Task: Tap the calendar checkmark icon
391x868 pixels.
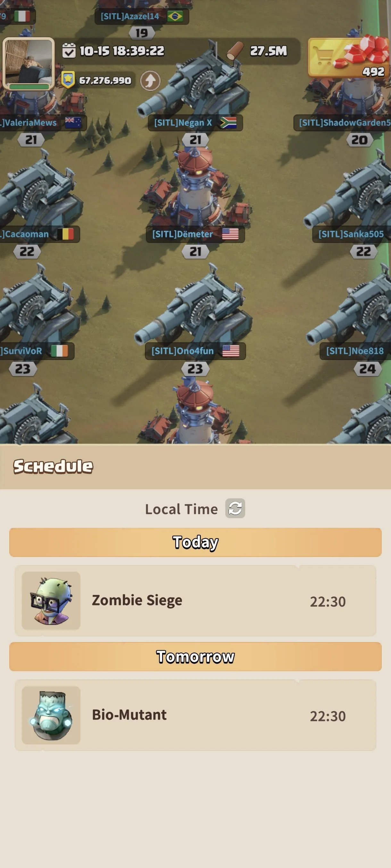Action: click(x=69, y=51)
